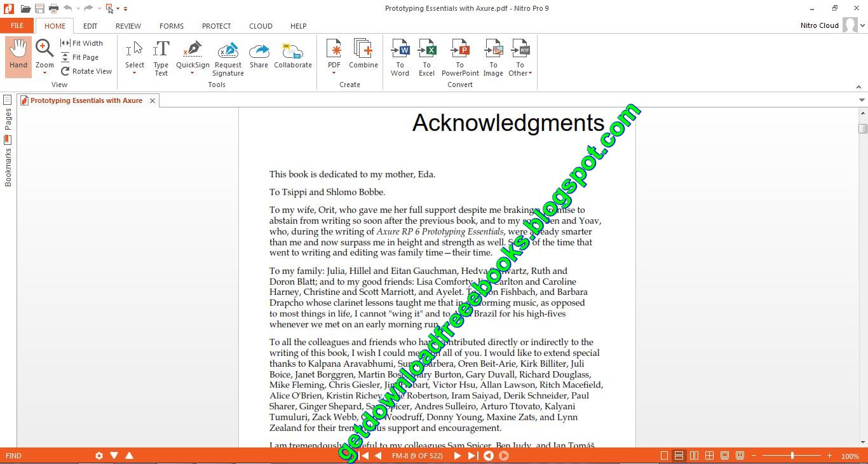Convert the document To Word
Image resolution: width=868 pixels, height=464 pixels.
(400, 57)
